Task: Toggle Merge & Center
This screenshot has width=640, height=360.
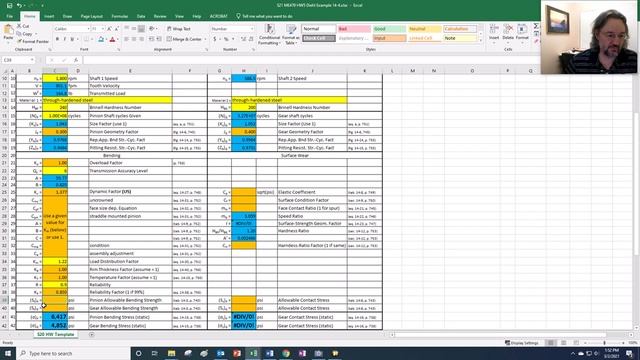Action: pos(184,39)
